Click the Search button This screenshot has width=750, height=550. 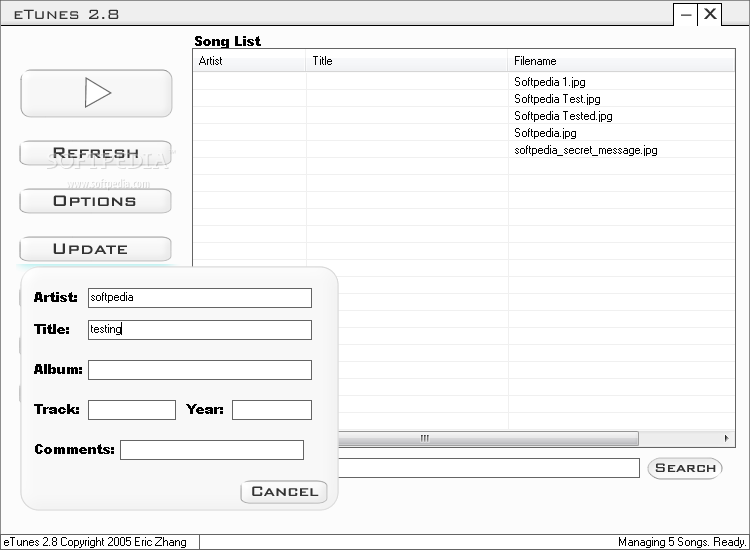[x=685, y=468]
